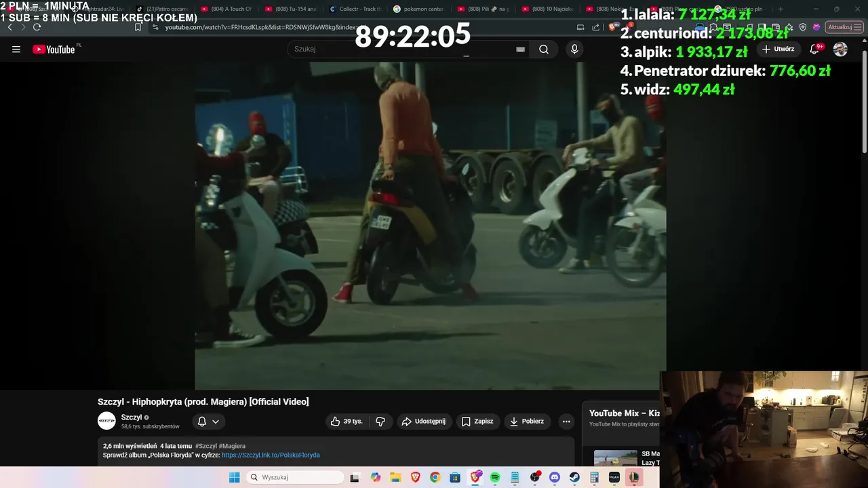
Task: Open the Windows Start menu
Action: pos(234,477)
